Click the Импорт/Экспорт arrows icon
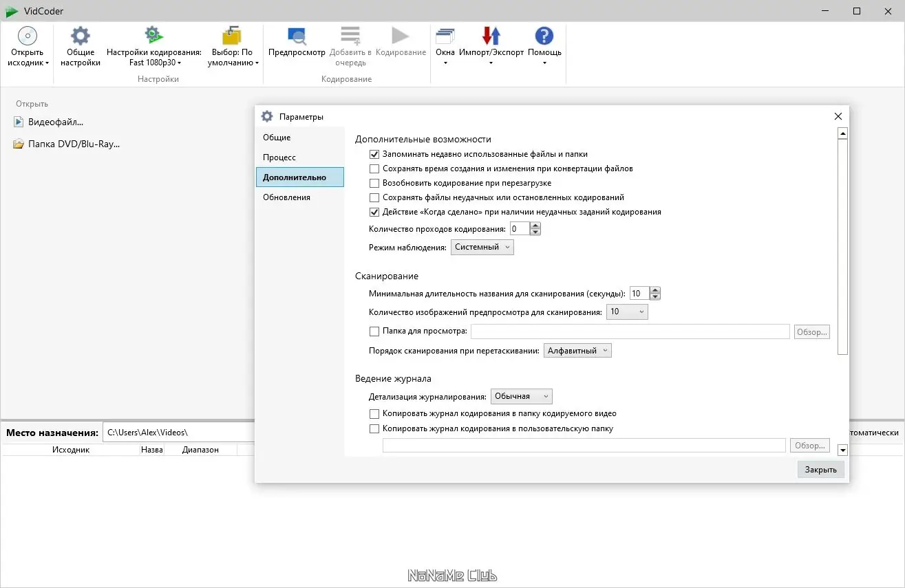The width and height of the screenshot is (905, 588). pyautogui.click(x=491, y=36)
